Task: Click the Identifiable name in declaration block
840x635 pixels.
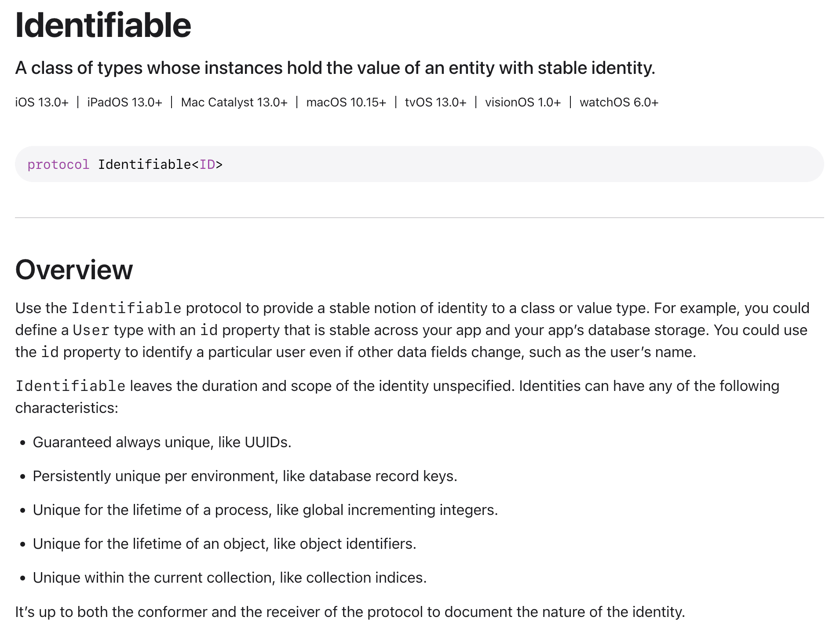Action: (145, 164)
